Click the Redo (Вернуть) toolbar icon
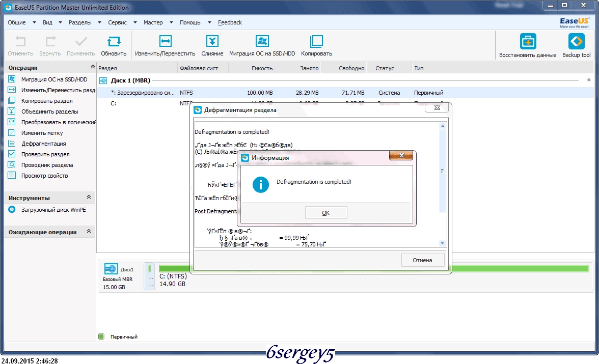The image size is (599, 364). 50,41
